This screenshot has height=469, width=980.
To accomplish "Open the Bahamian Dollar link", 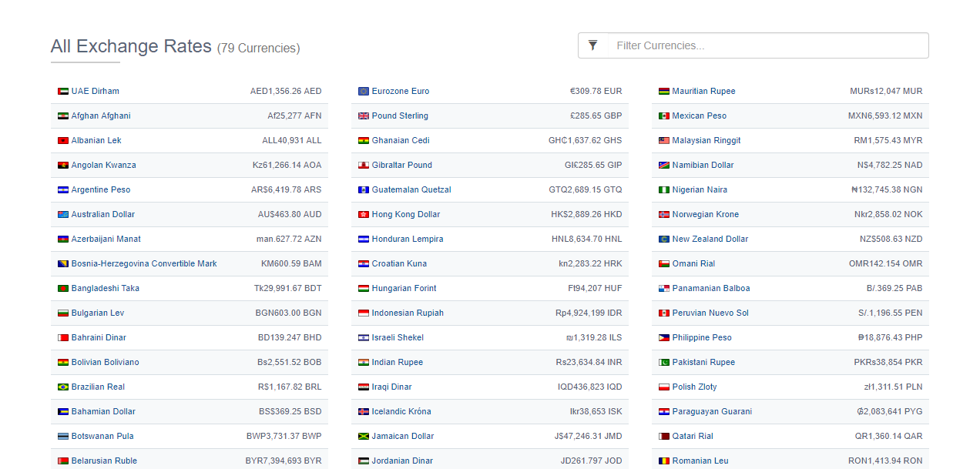I will [103, 411].
